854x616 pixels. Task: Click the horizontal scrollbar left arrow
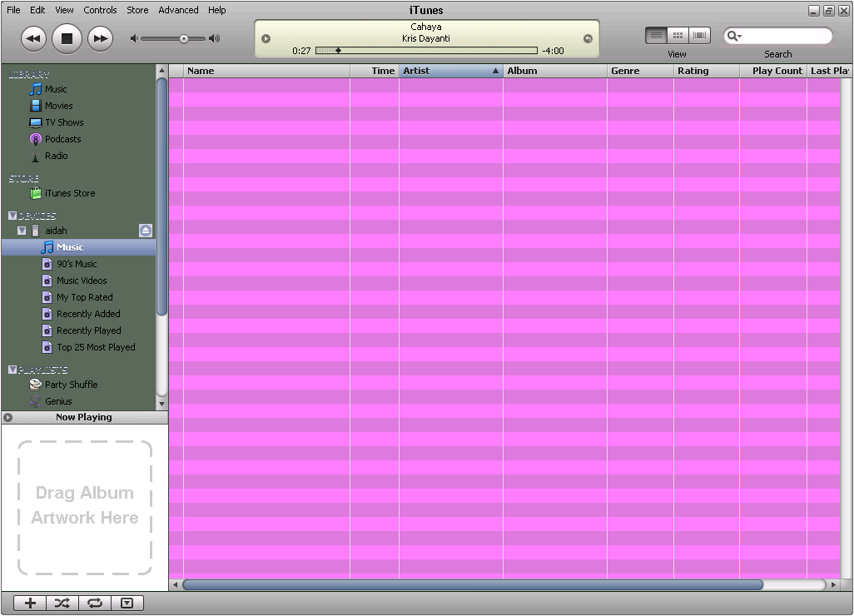pos(176,585)
